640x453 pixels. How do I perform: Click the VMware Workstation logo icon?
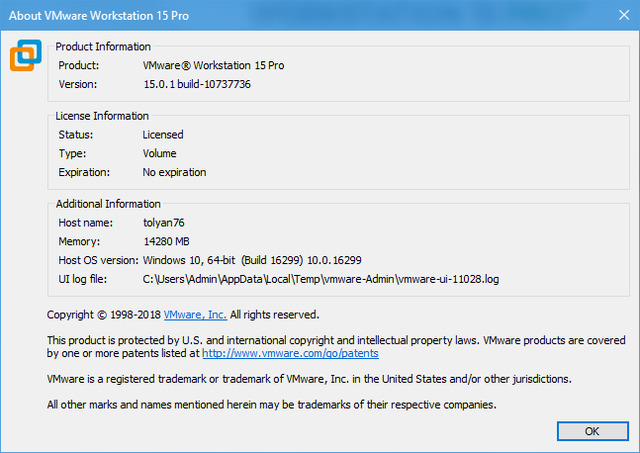click(26, 55)
